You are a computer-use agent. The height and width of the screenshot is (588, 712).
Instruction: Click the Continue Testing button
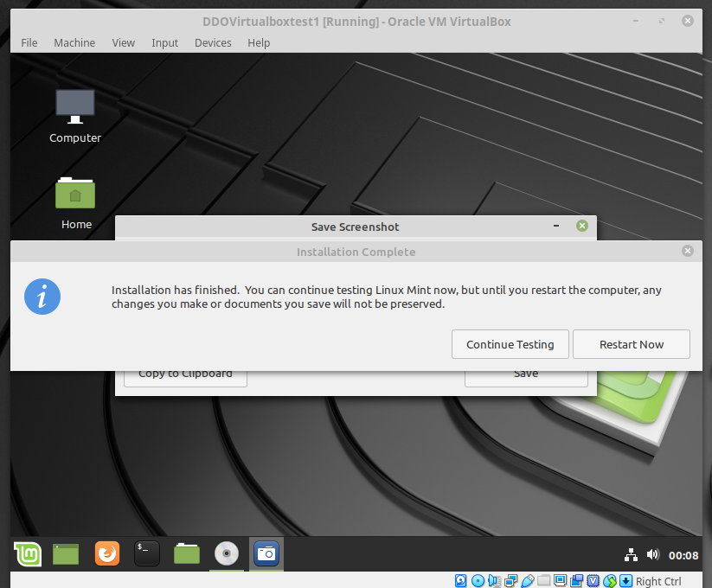[x=510, y=344]
